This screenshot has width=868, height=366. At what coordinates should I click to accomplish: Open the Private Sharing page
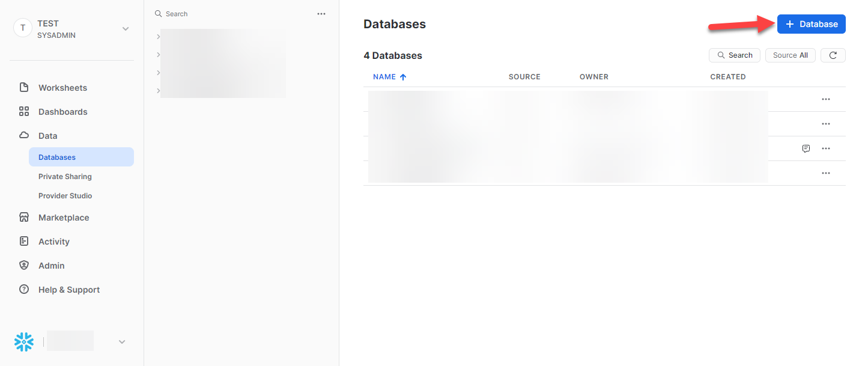pyautogui.click(x=65, y=176)
